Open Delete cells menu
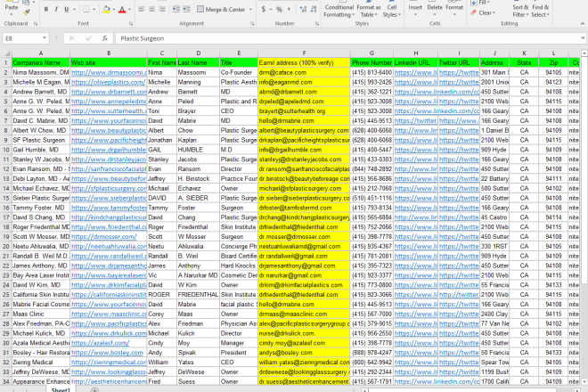Image resolution: width=588 pixels, height=392 pixels. point(435,9)
